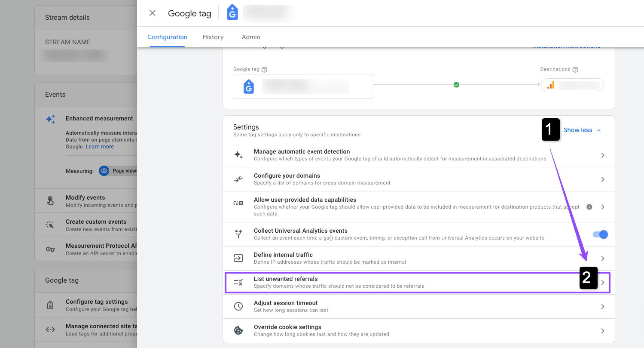The width and height of the screenshot is (644, 348).
Task: Click the Configure your domains arrows icon
Action: 238,179
